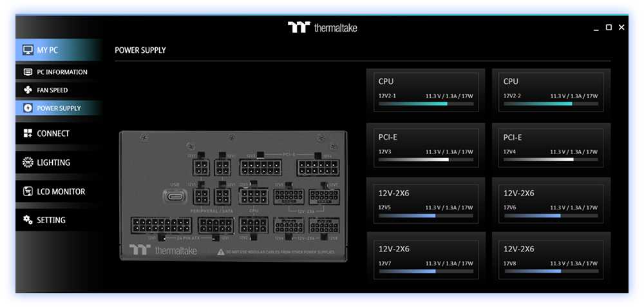Click the SETTING gears icon
Viewport: 644px width, 307px height.
pyautogui.click(x=28, y=219)
